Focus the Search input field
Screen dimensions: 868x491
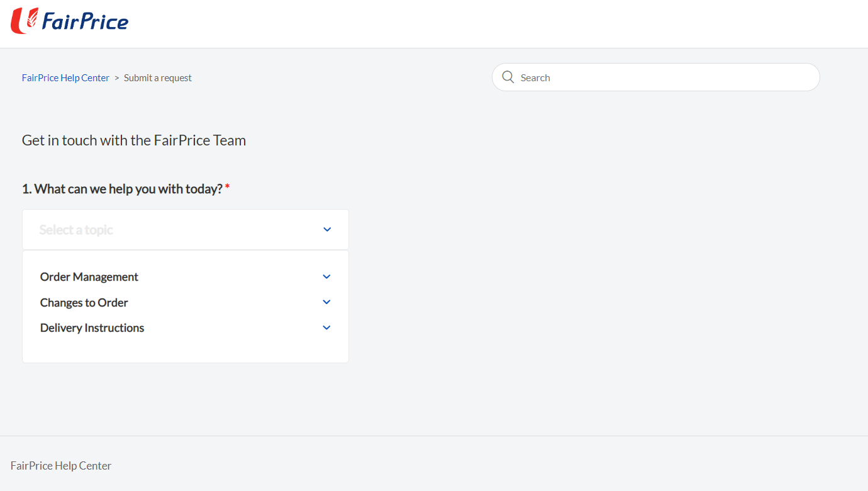point(656,77)
